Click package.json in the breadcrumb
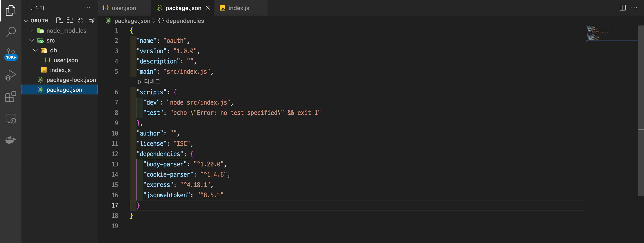The width and height of the screenshot is (644, 243). click(x=132, y=21)
